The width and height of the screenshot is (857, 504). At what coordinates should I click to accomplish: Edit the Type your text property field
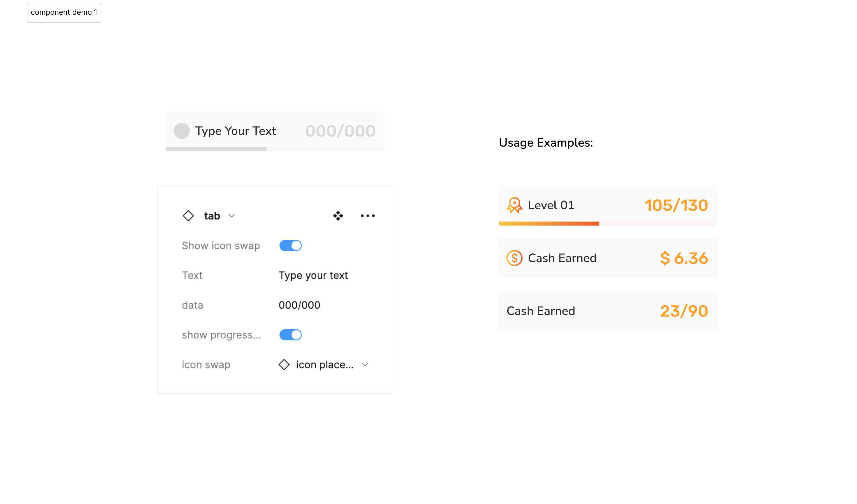click(x=313, y=275)
